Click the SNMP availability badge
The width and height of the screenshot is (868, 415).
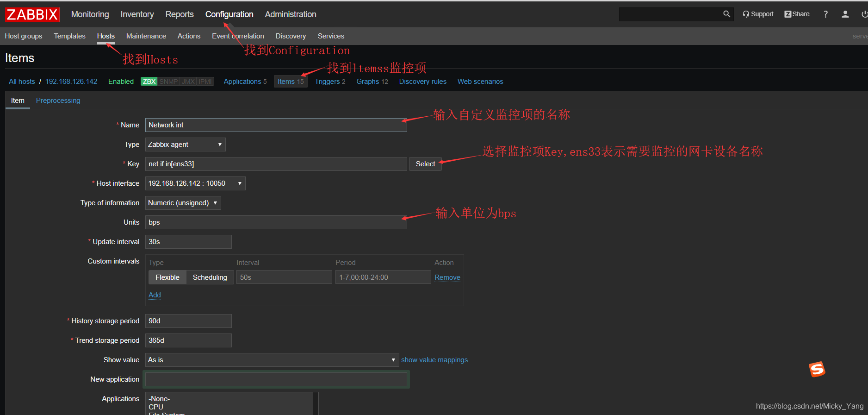tap(168, 82)
